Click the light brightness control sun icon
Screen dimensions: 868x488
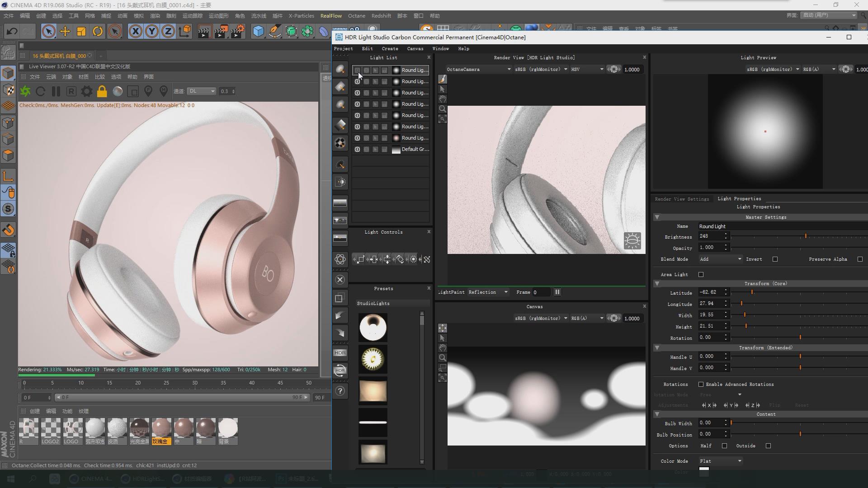(x=413, y=259)
